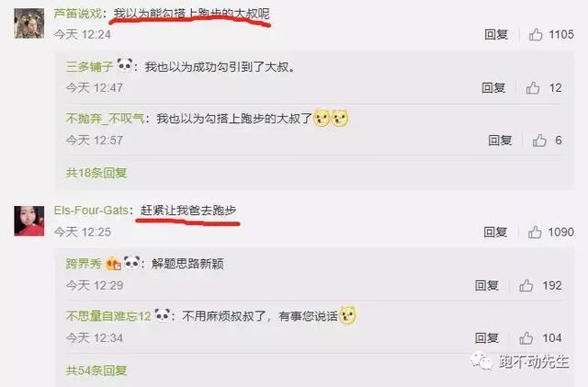Click thumbs-up on comment with 12 likes

(x=533, y=88)
